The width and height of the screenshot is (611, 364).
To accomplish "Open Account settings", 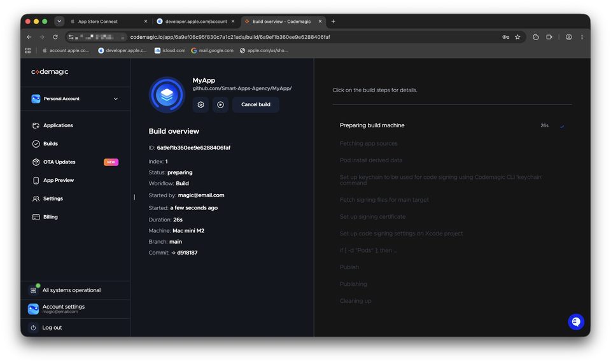I will 64,307.
